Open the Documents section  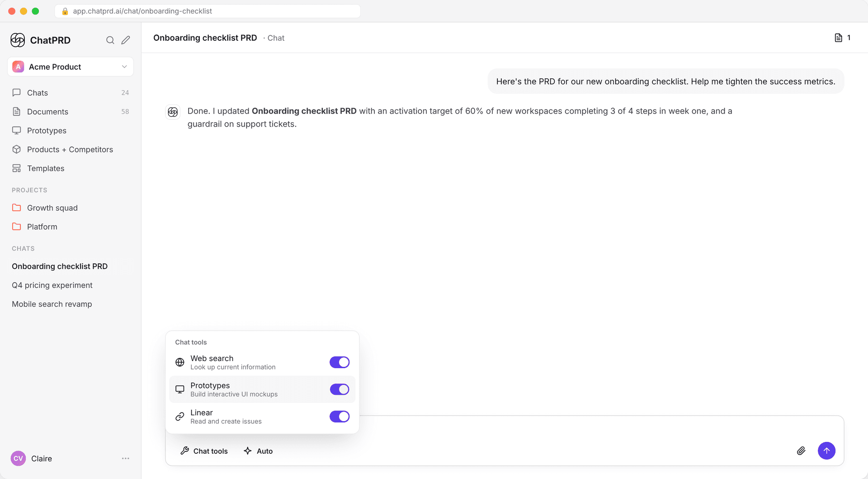(x=71, y=112)
